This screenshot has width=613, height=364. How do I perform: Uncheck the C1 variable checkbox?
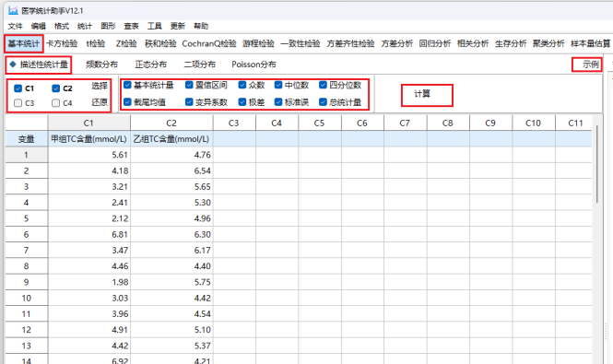tap(18, 88)
